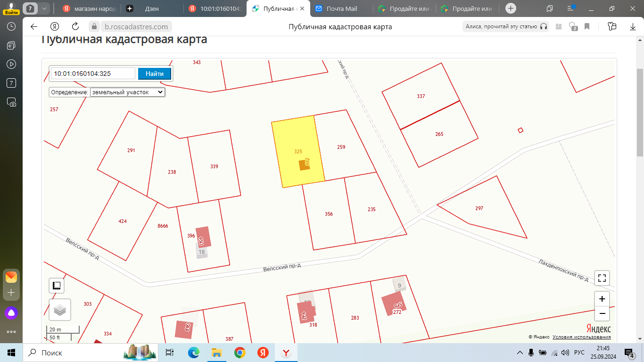
Task: Open Alice voice assistant in sidebar
Action: click(11, 312)
